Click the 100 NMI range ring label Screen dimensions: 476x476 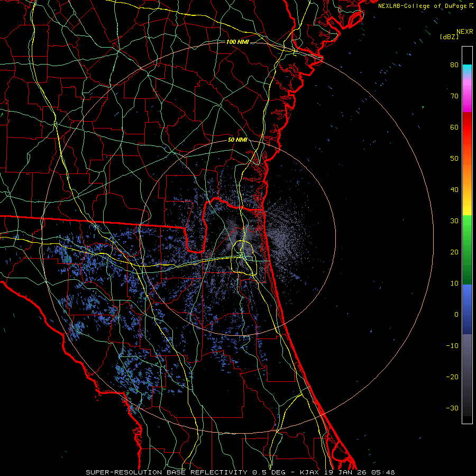pos(237,42)
